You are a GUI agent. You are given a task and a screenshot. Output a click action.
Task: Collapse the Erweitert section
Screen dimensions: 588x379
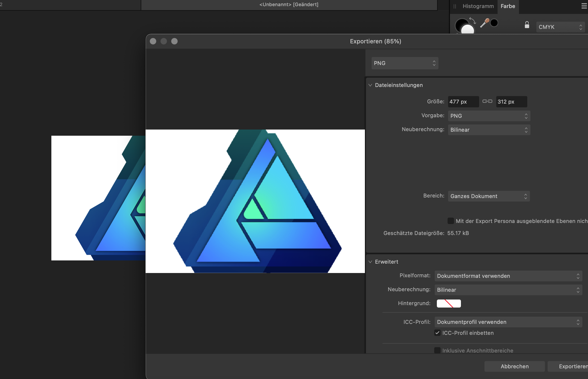[x=370, y=262]
